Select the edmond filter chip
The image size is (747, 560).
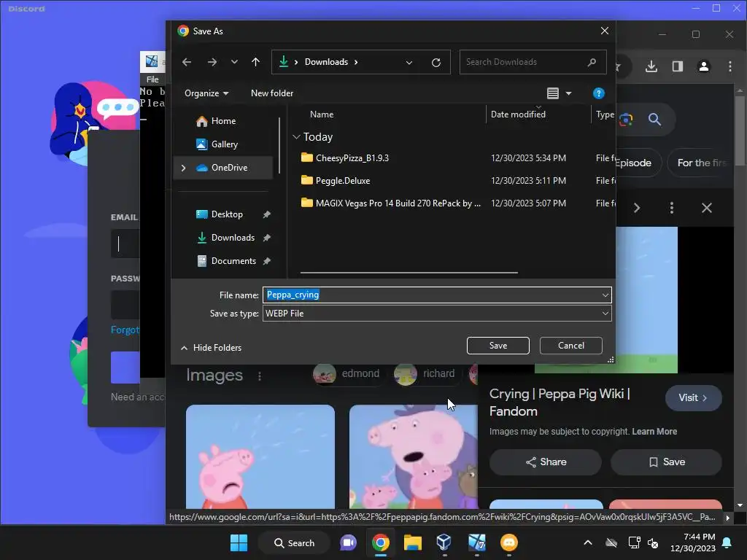348,374
